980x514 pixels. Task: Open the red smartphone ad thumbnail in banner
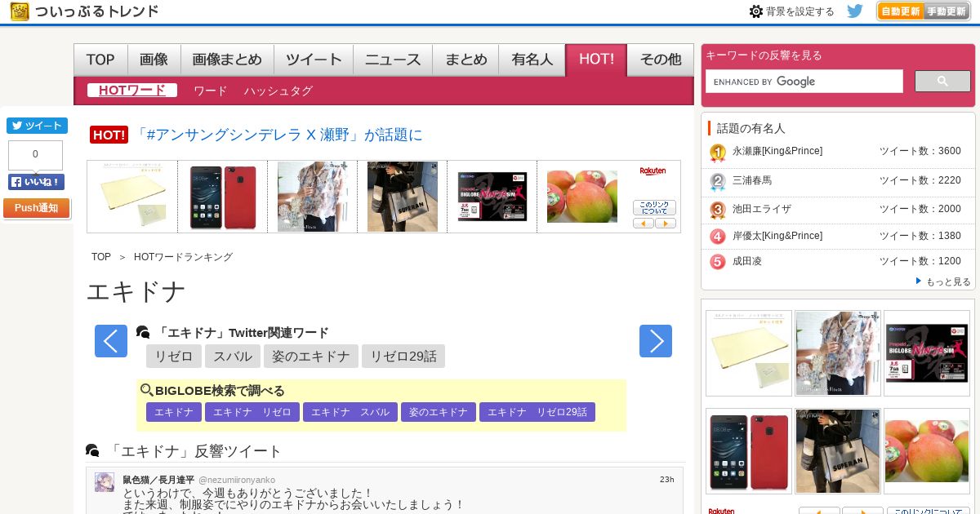pyautogui.click(x=223, y=197)
